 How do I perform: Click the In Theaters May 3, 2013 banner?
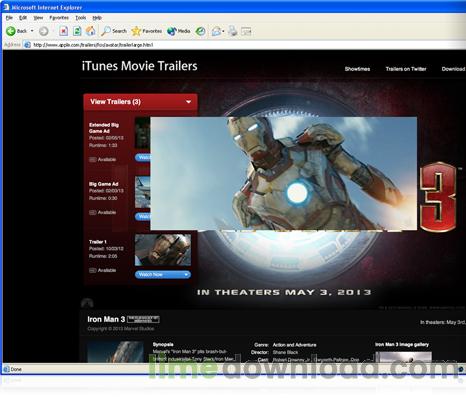[284, 293]
